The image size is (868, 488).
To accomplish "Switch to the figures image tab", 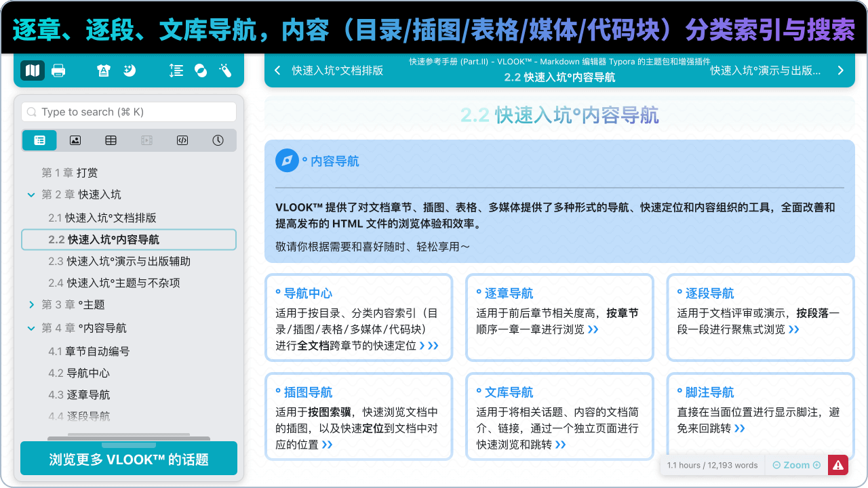I will [75, 140].
